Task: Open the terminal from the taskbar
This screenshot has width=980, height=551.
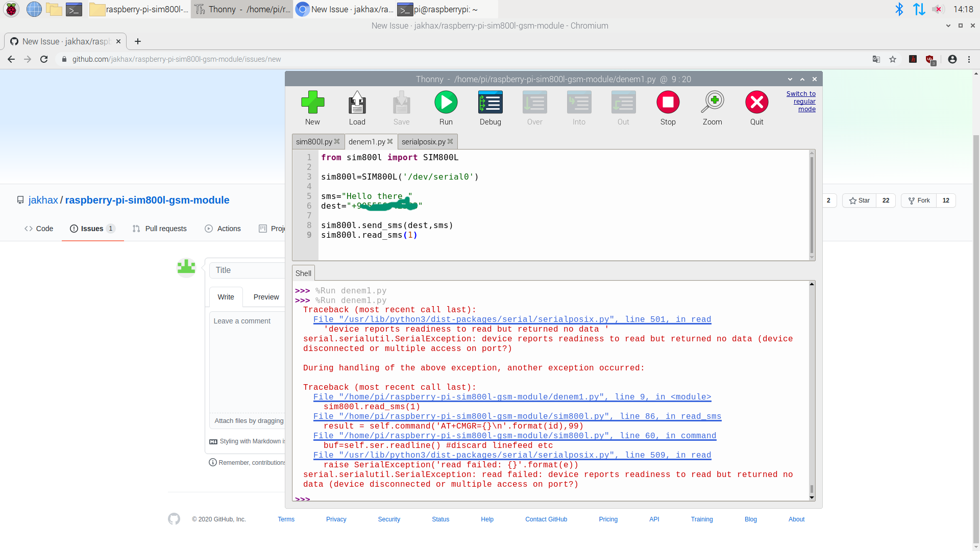Action: (75, 9)
